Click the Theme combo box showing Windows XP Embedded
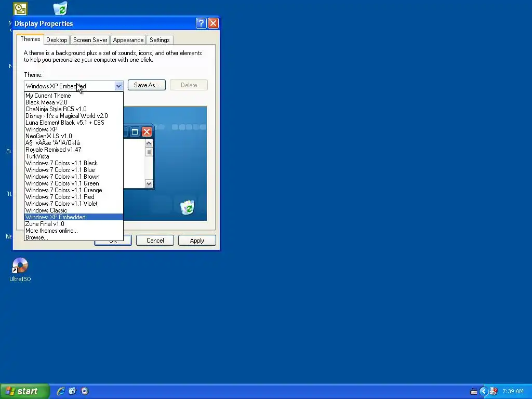Image resolution: width=532 pixels, height=399 pixels. [74, 86]
